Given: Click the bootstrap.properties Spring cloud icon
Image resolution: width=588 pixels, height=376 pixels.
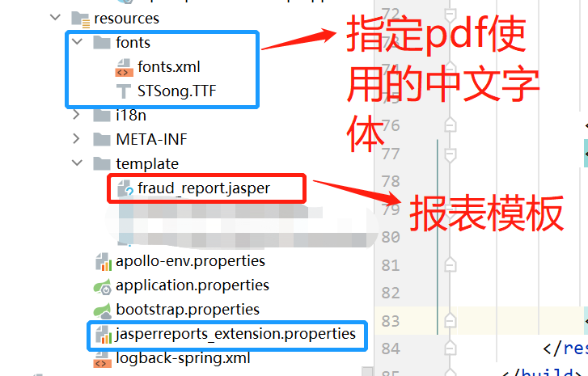Looking at the screenshot, I should pyautogui.click(x=103, y=311).
